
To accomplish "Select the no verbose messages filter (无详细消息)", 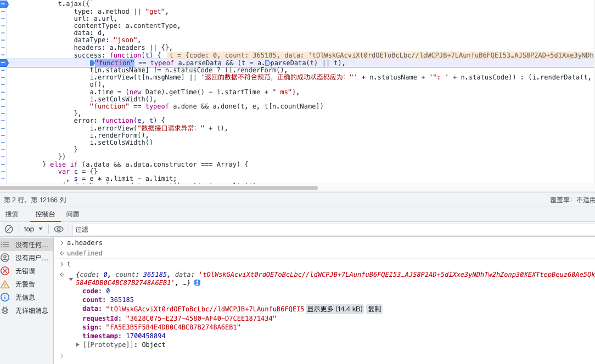I will coord(31,310).
